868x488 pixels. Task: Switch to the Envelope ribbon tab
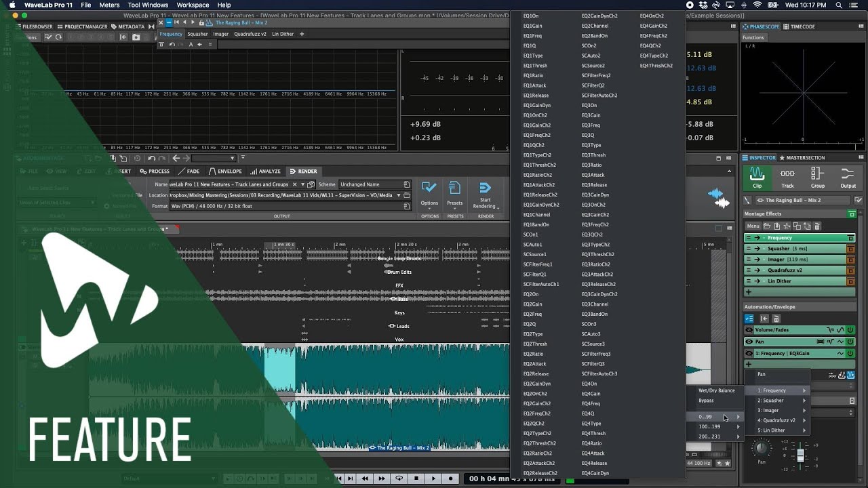225,171
